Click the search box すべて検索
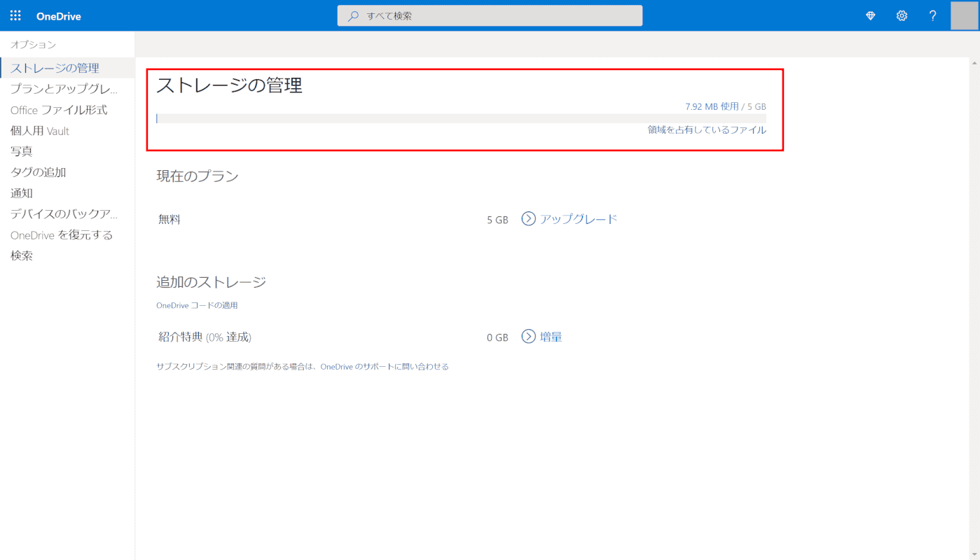 (490, 15)
